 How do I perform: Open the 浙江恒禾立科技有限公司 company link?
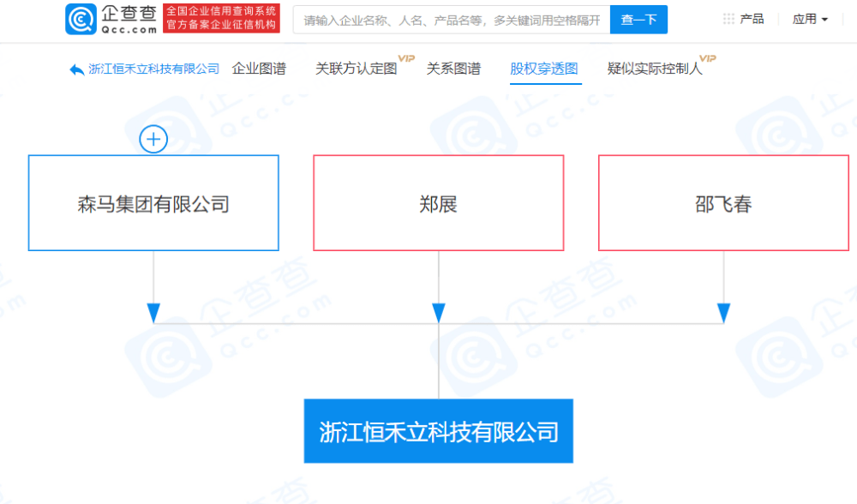coord(156,69)
